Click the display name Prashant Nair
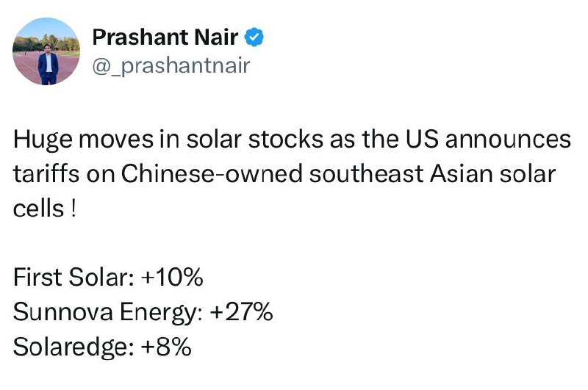This screenshot has width=588, height=390. (165, 37)
